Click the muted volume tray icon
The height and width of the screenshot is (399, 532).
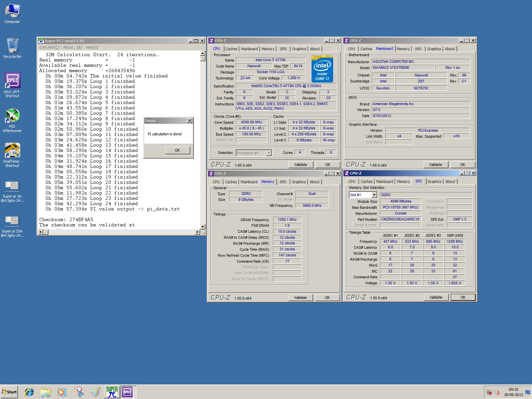[x=497, y=392]
